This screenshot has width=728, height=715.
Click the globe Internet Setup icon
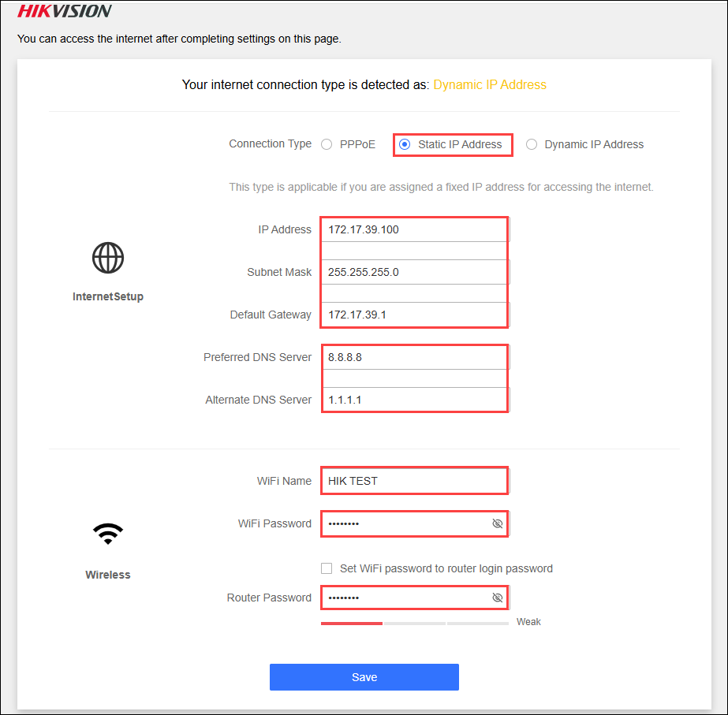point(108,258)
